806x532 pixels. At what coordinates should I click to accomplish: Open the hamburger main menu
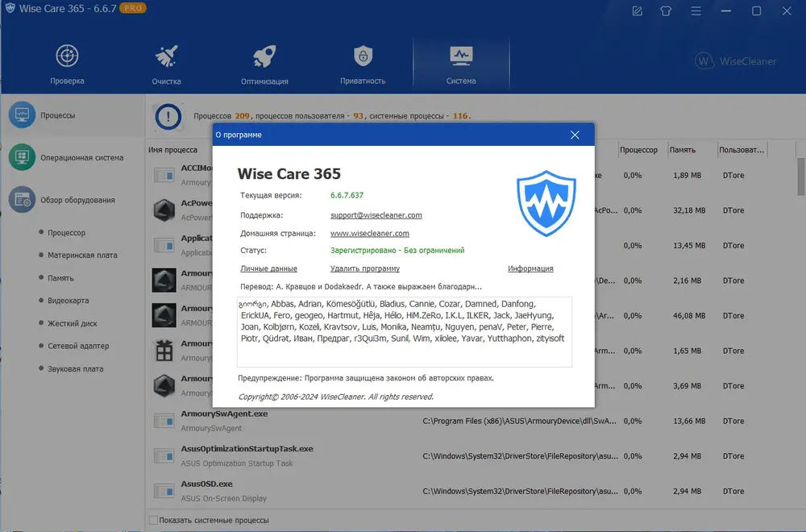pos(694,11)
